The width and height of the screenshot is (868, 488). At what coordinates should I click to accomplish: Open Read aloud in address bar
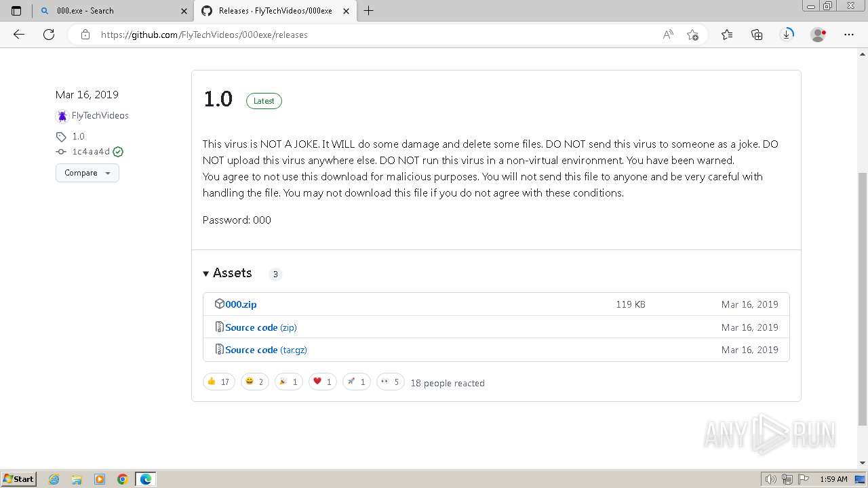[x=668, y=35]
